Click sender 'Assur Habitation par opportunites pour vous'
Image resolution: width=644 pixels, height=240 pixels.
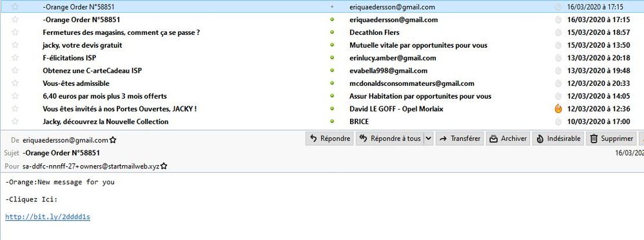(420, 96)
